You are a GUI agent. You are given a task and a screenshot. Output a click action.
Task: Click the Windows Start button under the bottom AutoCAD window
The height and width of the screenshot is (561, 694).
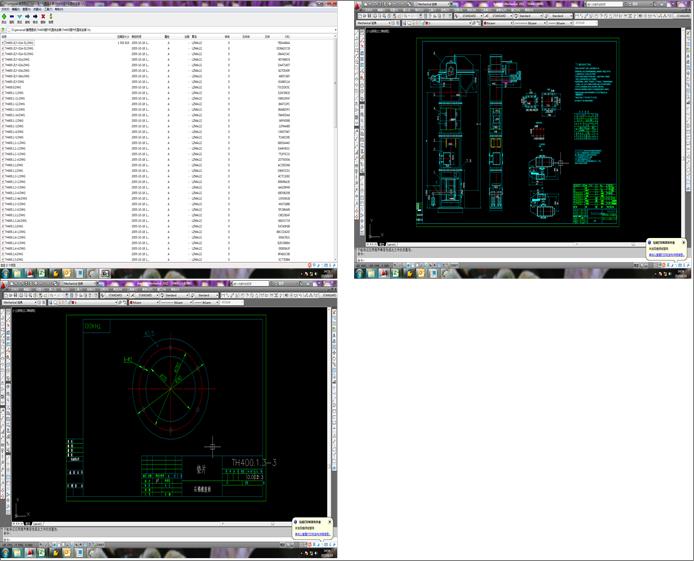click(5, 552)
